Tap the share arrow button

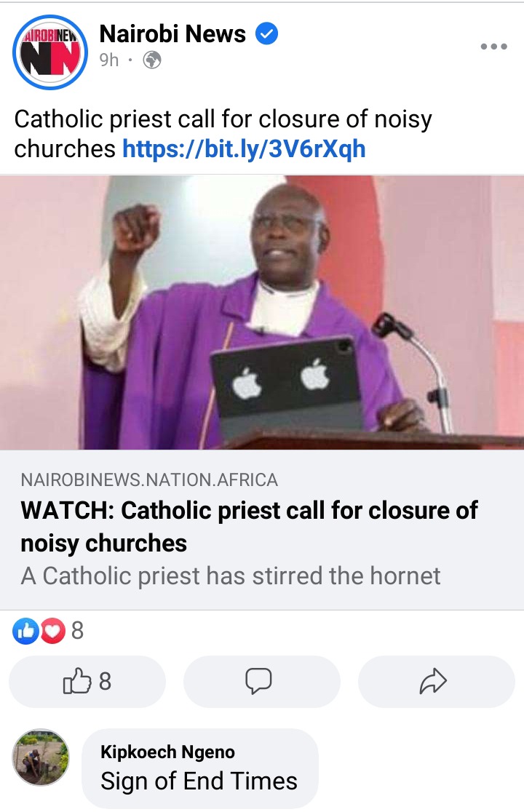coord(436,682)
